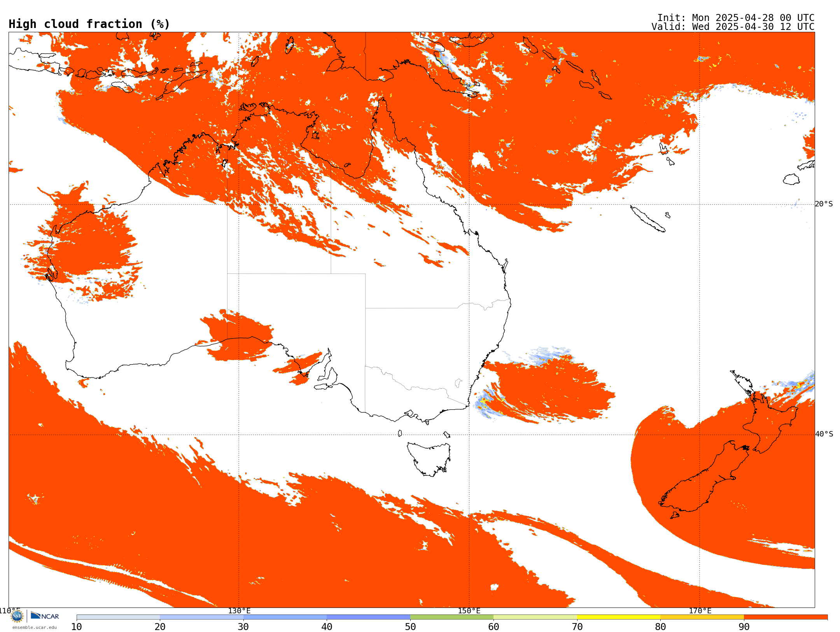This screenshot has width=840, height=632.
Task: Click the colorbar tick label 20
Action: click(160, 627)
